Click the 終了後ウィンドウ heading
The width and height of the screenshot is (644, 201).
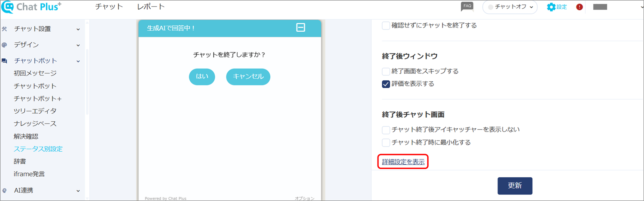pos(410,56)
